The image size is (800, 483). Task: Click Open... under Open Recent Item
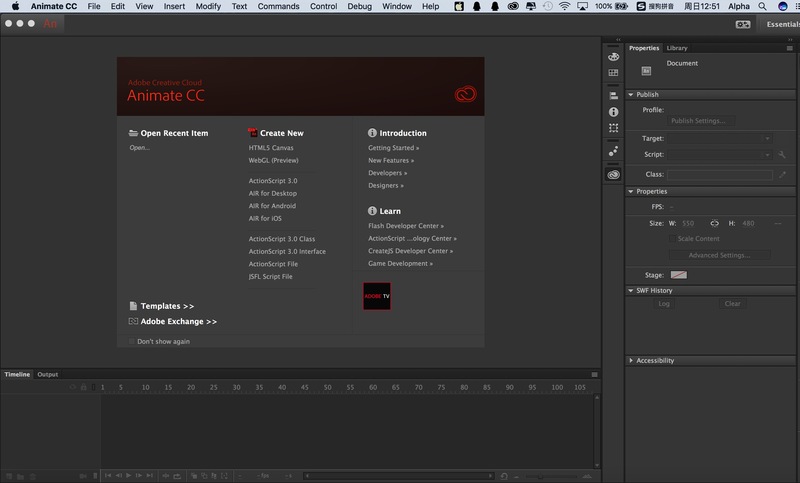click(139, 148)
